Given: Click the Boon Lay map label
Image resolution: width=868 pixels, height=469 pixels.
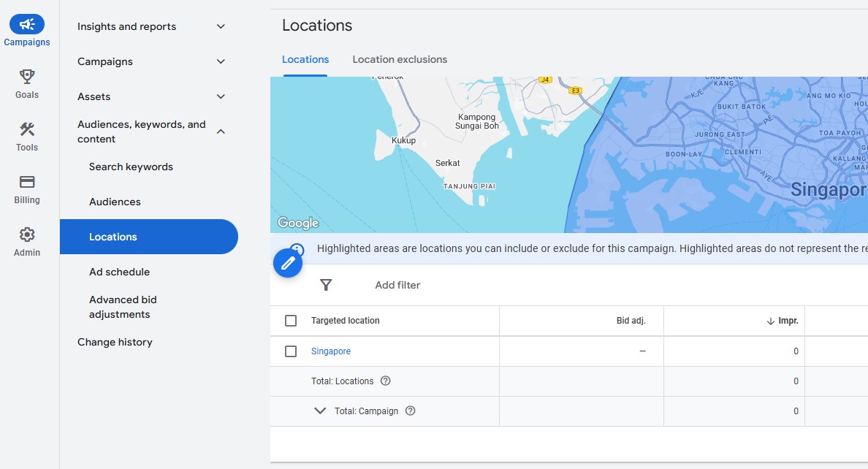Looking at the screenshot, I should [684, 154].
